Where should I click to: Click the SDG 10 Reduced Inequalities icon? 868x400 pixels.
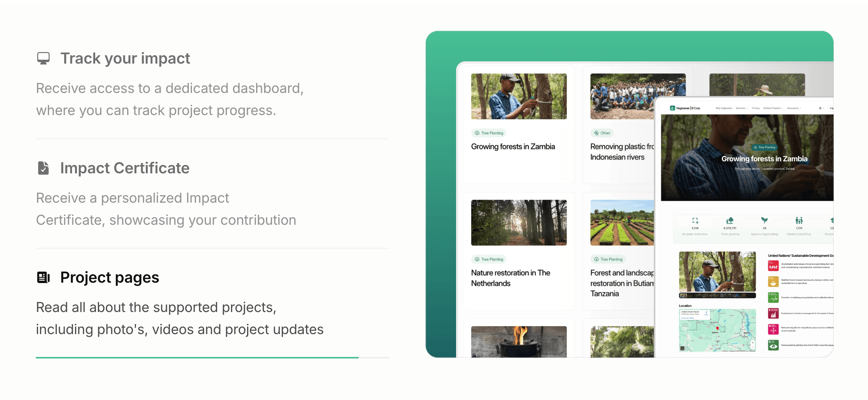[x=773, y=330]
